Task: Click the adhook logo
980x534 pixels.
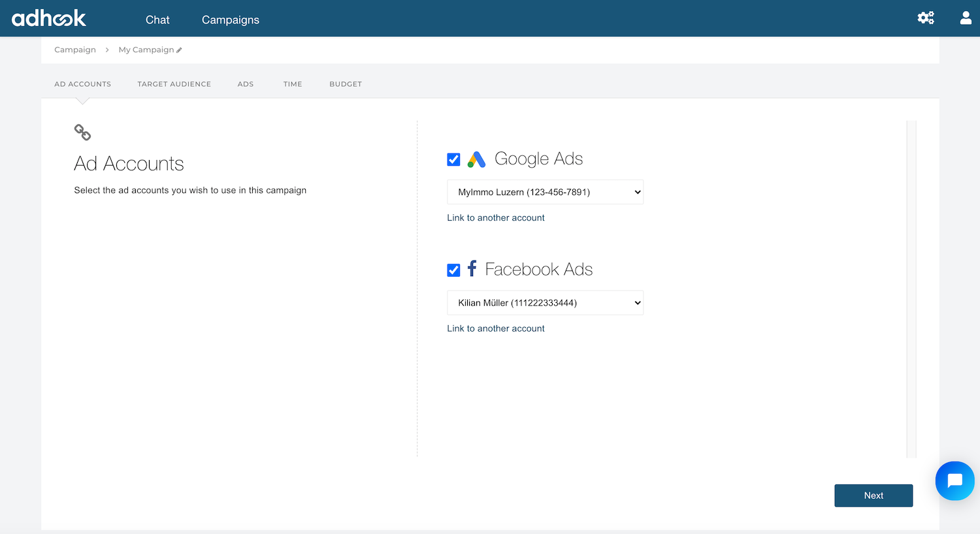Action: point(49,18)
